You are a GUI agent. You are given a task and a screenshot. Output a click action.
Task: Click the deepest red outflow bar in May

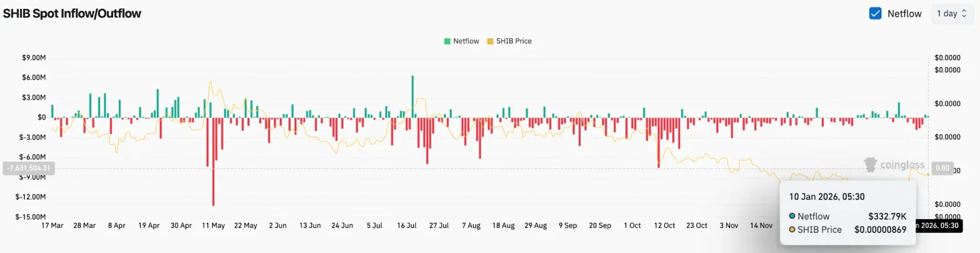click(x=213, y=161)
